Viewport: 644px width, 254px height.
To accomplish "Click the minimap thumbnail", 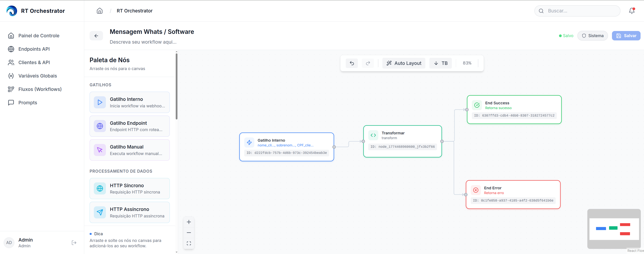I will [x=614, y=229].
